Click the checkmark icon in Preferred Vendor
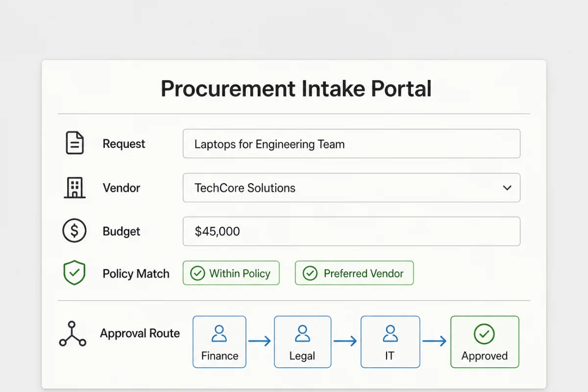 (x=310, y=273)
